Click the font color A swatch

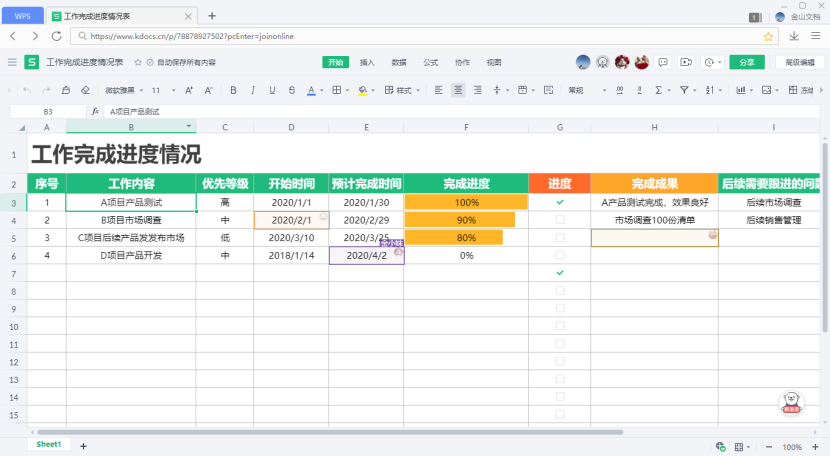311,91
